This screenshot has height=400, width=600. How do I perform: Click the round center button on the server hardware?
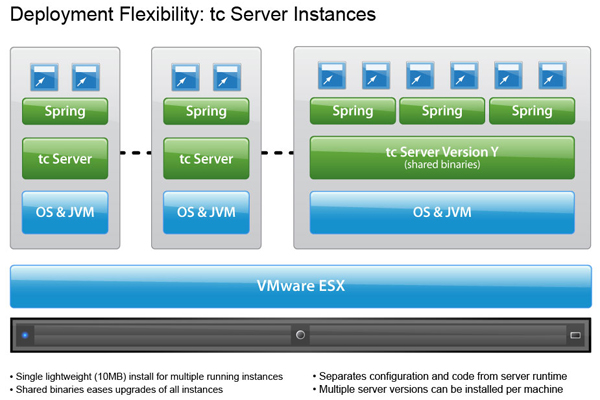[x=300, y=335]
